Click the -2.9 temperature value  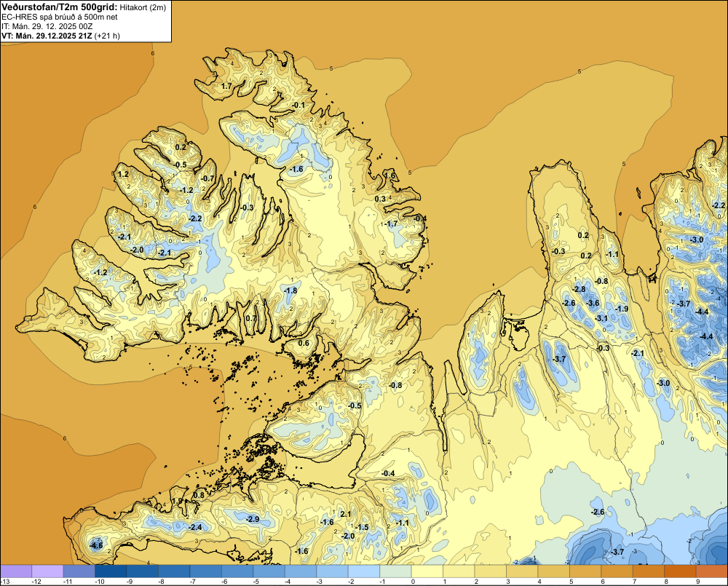(253, 519)
